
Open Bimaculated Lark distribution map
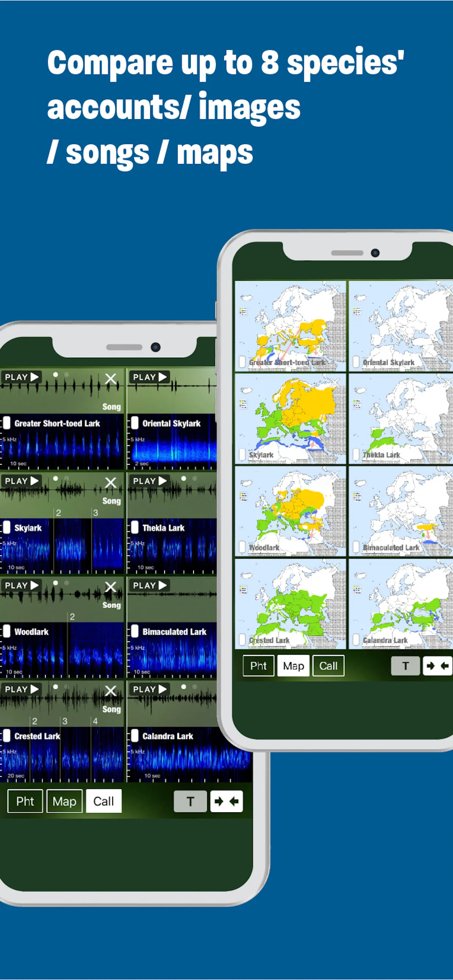click(401, 511)
